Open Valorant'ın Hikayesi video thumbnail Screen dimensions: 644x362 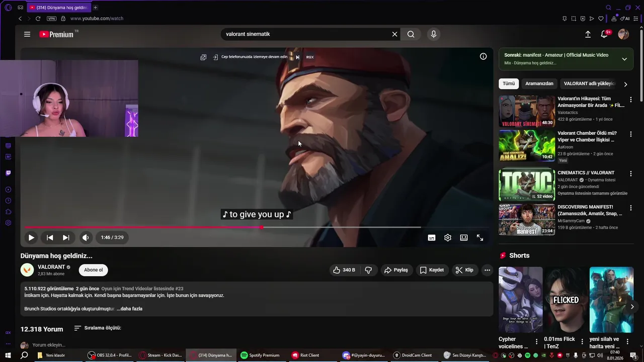tap(527, 111)
